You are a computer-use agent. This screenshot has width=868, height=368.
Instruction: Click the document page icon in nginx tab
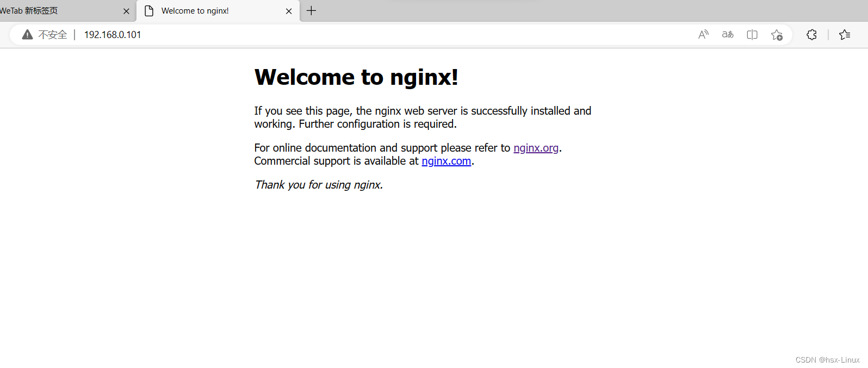tap(149, 11)
